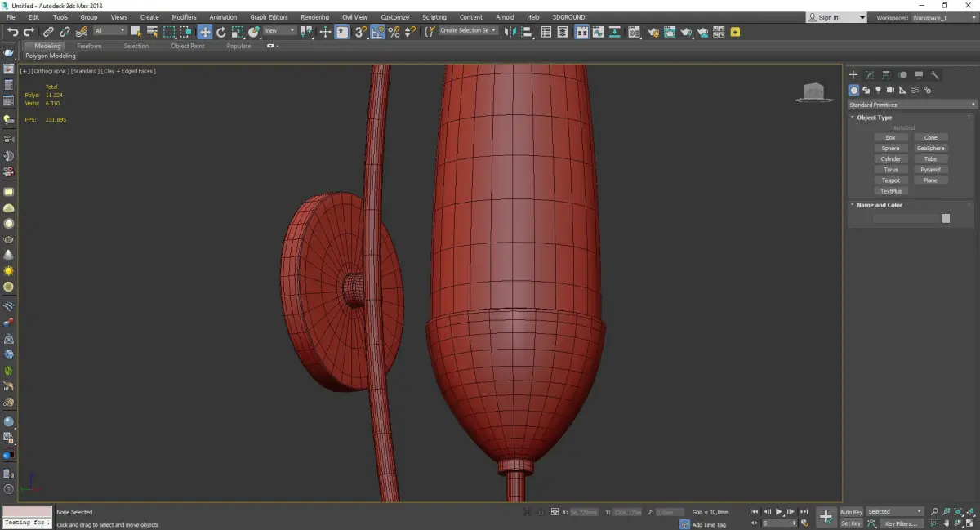980x530 pixels.
Task: Open the Render Setup teapot icon
Action: coord(653,32)
